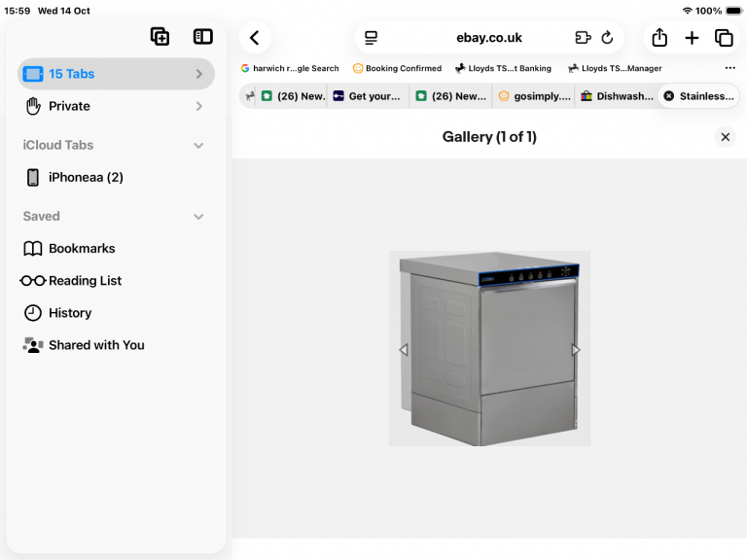
Task: Show the tab overview icon
Action: (724, 38)
